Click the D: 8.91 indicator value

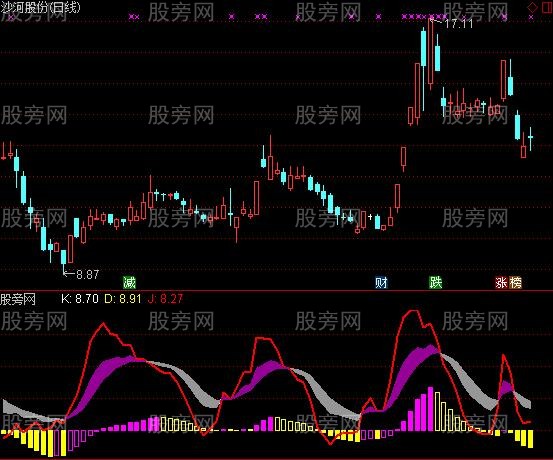pos(123,299)
